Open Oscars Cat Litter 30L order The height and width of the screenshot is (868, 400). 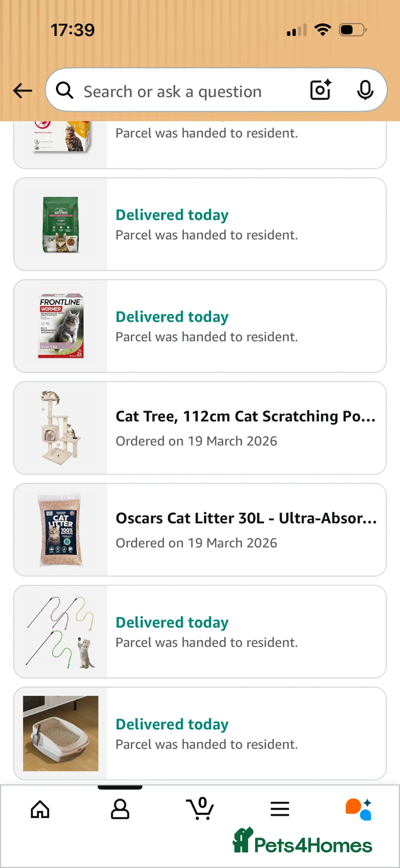click(x=246, y=518)
